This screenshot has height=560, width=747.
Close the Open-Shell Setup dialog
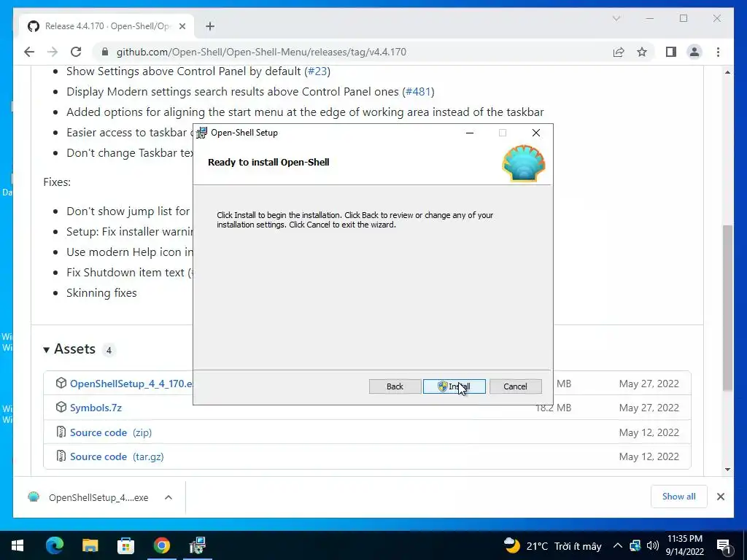[536, 133]
